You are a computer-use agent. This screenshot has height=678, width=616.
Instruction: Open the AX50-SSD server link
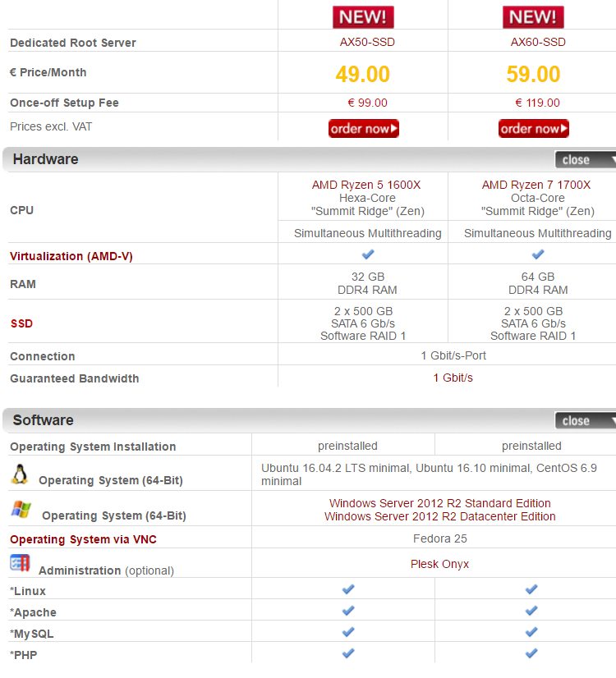(367, 42)
